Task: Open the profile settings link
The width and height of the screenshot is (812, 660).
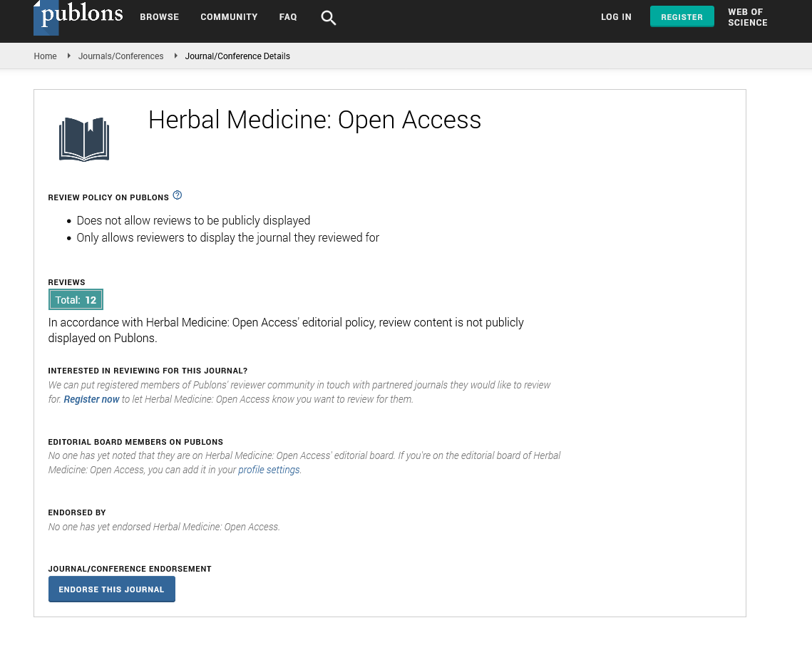Action: tap(269, 470)
